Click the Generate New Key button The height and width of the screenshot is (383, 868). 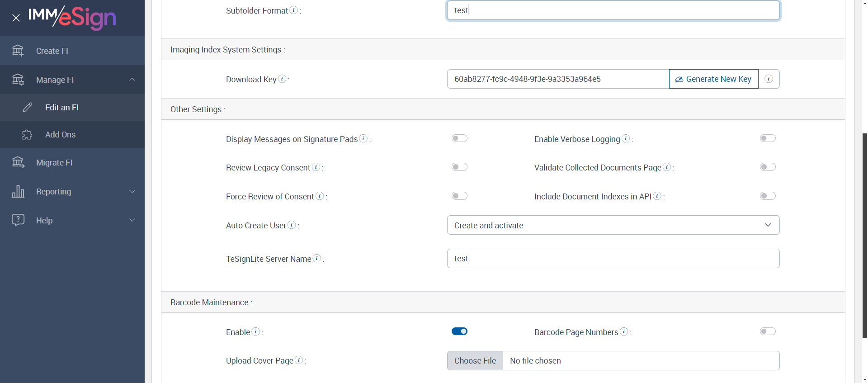(713, 79)
